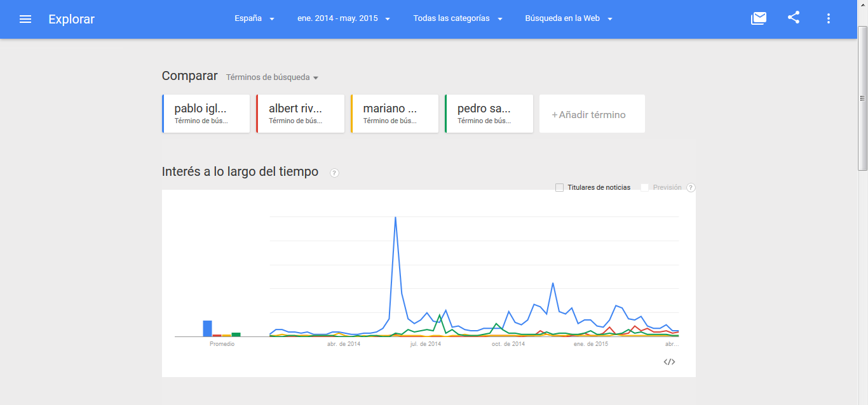Click the green Promedio average bar
The width and height of the screenshot is (868, 405).
coord(236,335)
